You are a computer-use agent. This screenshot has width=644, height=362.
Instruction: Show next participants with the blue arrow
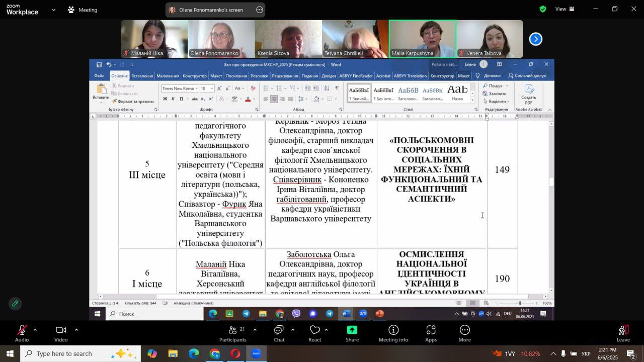point(536,39)
